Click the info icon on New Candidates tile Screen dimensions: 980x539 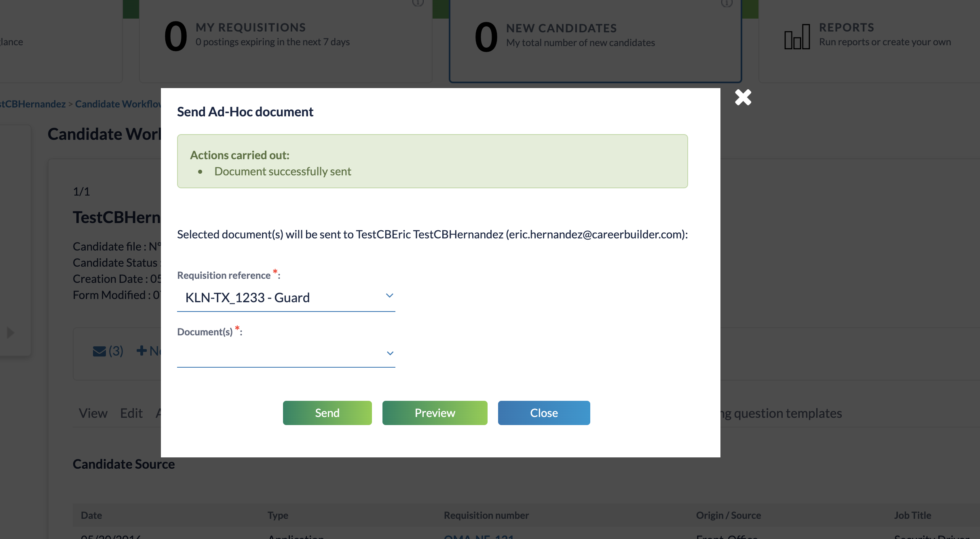point(727,3)
